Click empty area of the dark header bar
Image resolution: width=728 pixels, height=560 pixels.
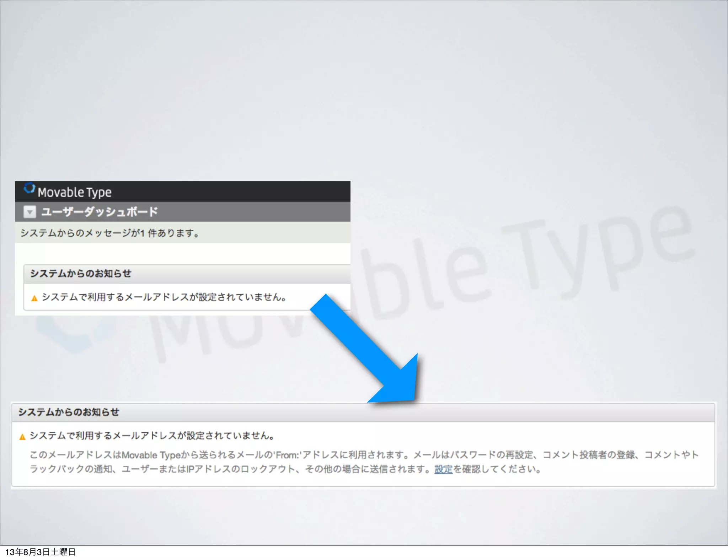point(231,192)
